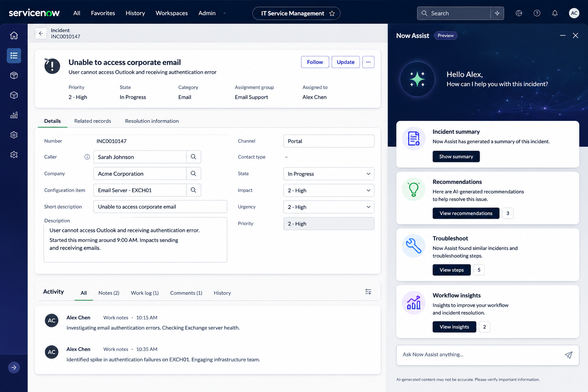Open the Urgency dropdown
Image resolution: width=588 pixels, height=392 pixels.
coord(329,207)
